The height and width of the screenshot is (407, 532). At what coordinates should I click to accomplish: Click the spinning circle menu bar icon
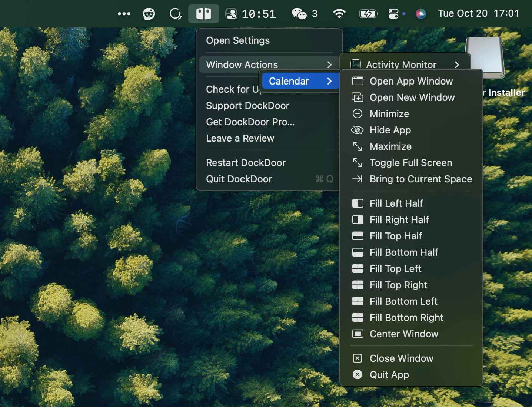[x=175, y=14]
